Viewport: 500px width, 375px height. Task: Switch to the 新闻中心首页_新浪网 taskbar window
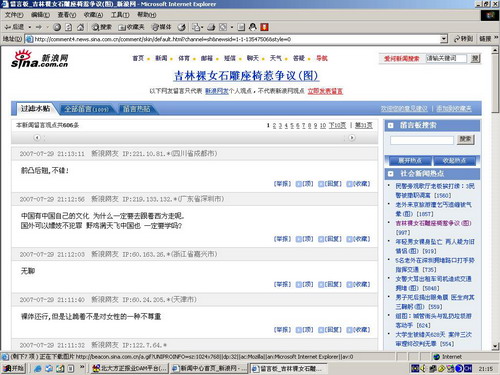(x=209, y=368)
